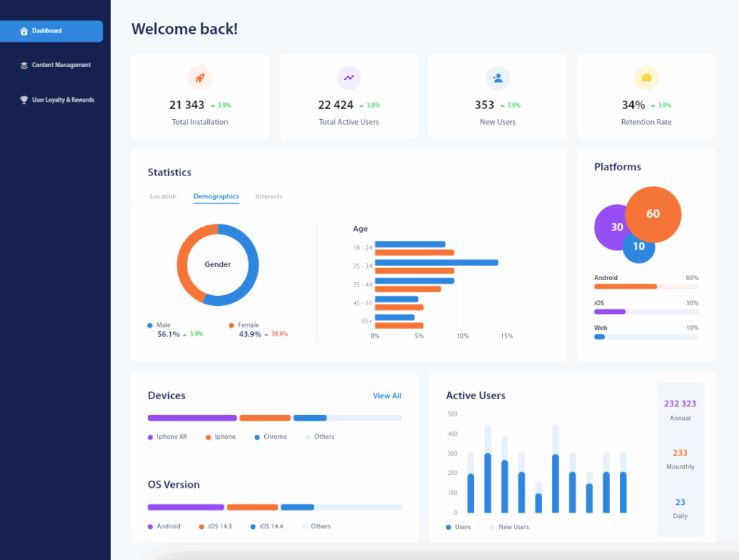
Task: Click the green arrow beside 21 343
Action: pos(213,105)
